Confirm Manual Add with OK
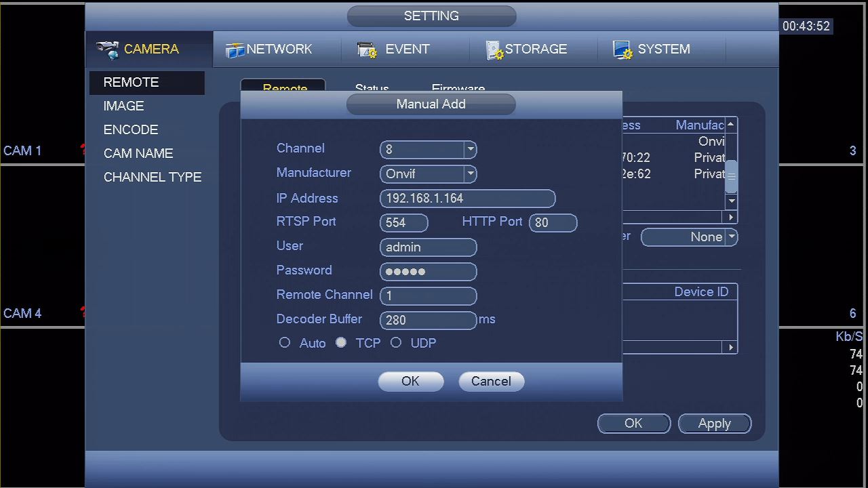Viewport: 868px width, 488px height. [410, 381]
